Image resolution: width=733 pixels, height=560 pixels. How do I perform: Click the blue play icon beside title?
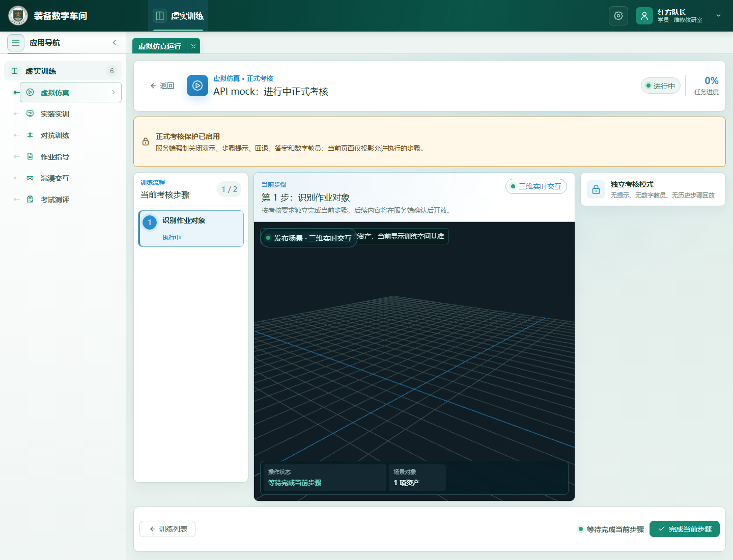[x=198, y=86]
